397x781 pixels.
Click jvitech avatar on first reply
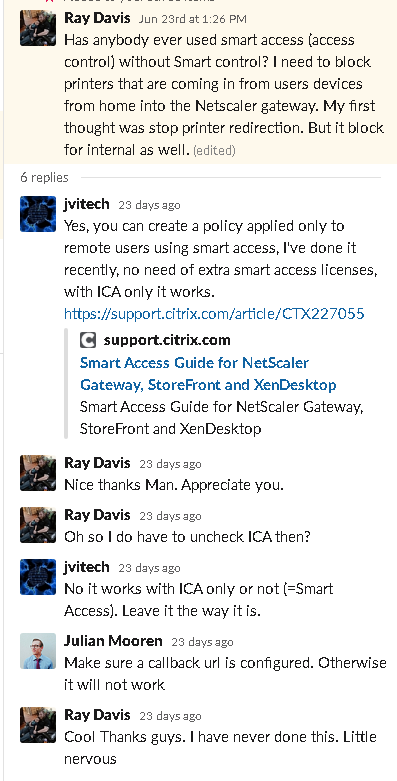tap(38, 214)
